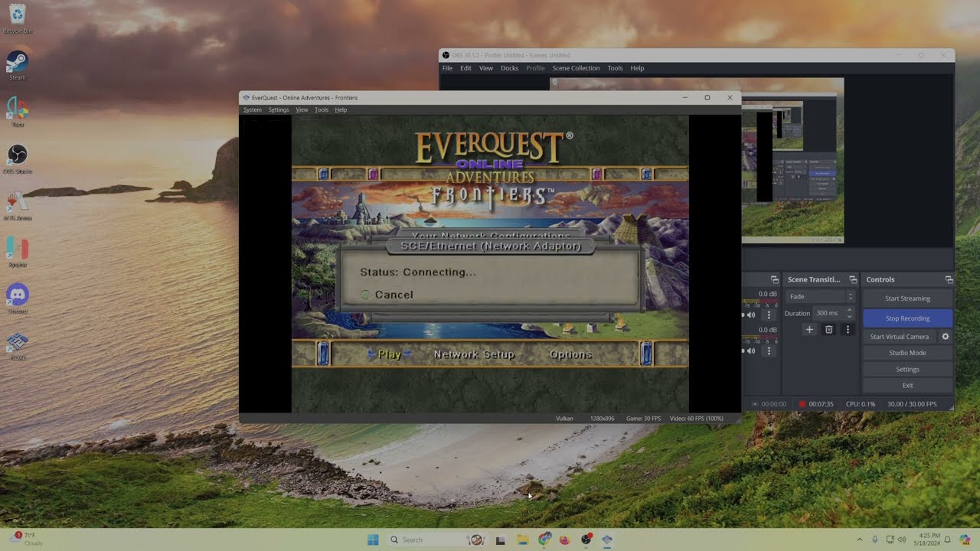This screenshot has width=980, height=551.
Task: Click Start Streaming in OBS
Action: (x=908, y=298)
